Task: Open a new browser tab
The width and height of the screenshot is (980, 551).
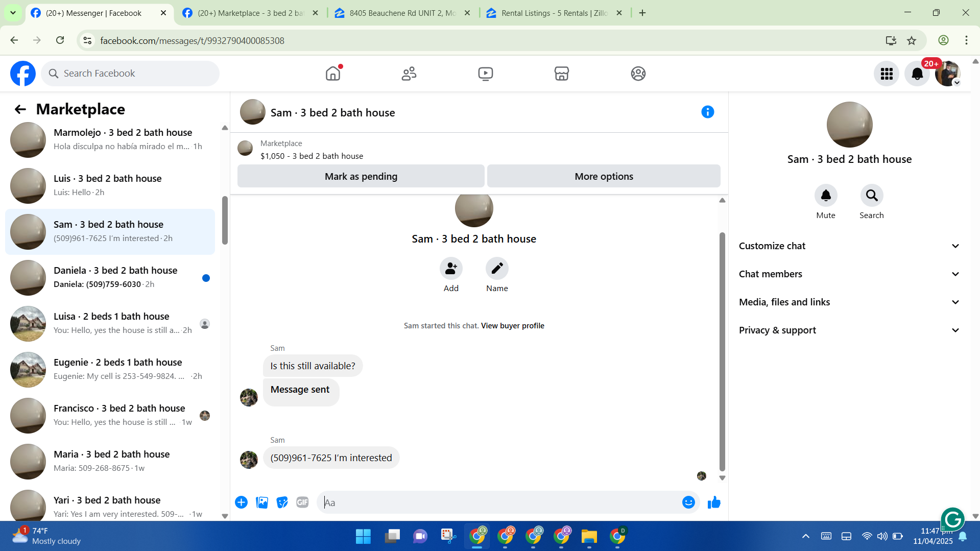Action: click(x=642, y=13)
